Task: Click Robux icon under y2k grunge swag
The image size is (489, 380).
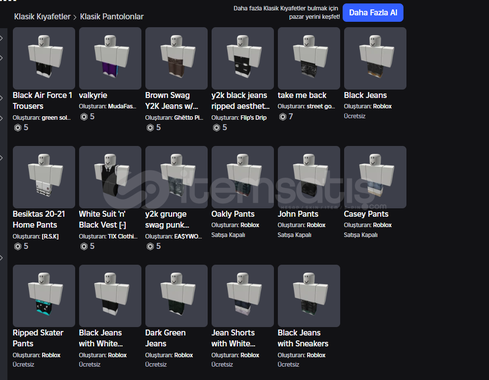Action: (150, 246)
